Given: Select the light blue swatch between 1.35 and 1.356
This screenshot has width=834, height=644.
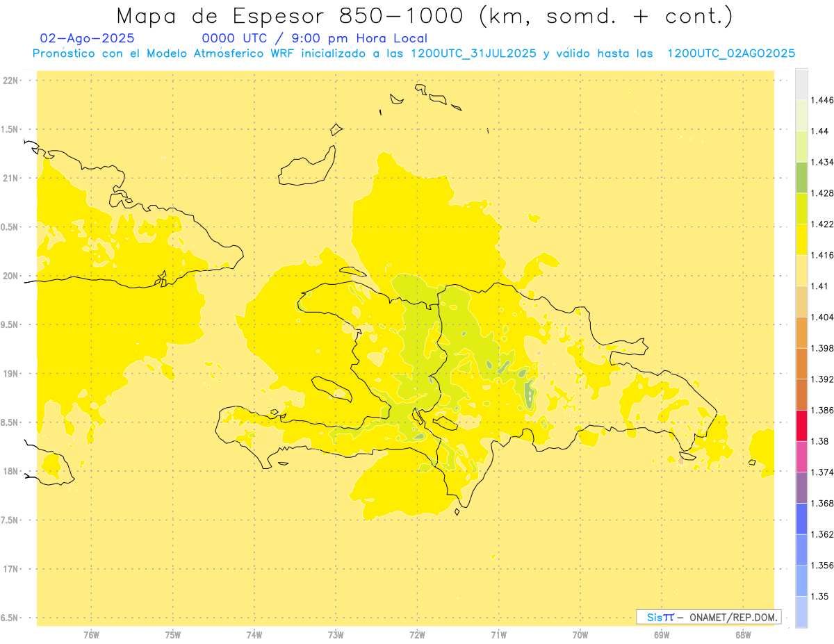Looking at the screenshot, I should click(801, 581).
